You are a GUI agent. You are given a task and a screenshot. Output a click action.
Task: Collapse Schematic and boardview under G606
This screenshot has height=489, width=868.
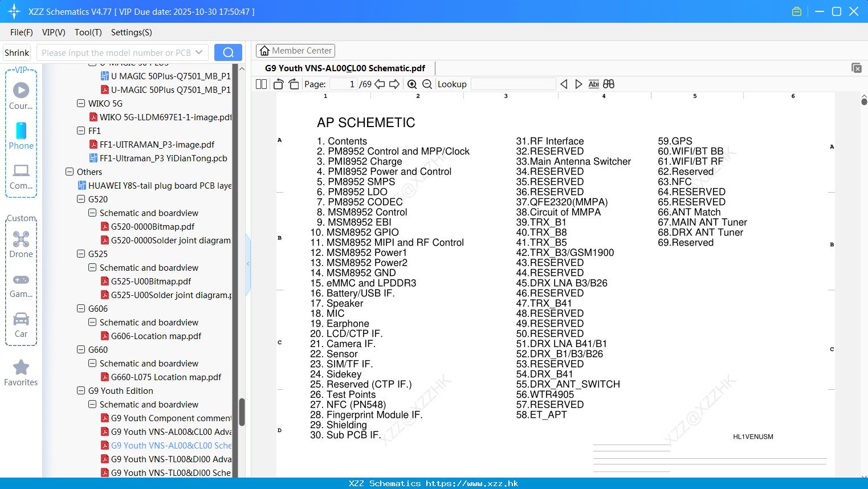[x=92, y=322]
